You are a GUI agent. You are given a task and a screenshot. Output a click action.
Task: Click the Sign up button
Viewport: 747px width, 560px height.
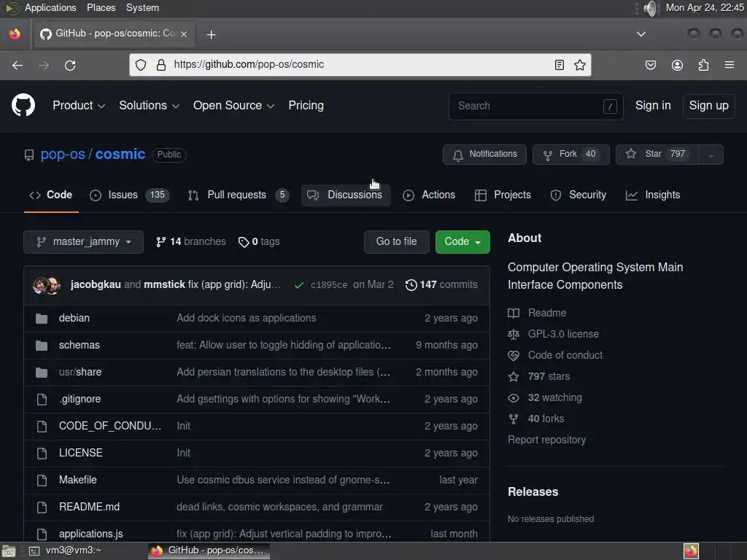708,106
